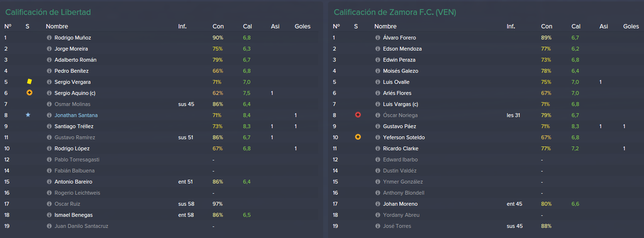Image resolution: width=644 pixels, height=238 pixels.
Task: Click the info icon beside Álvaro Forero
Action: (378, 38)
